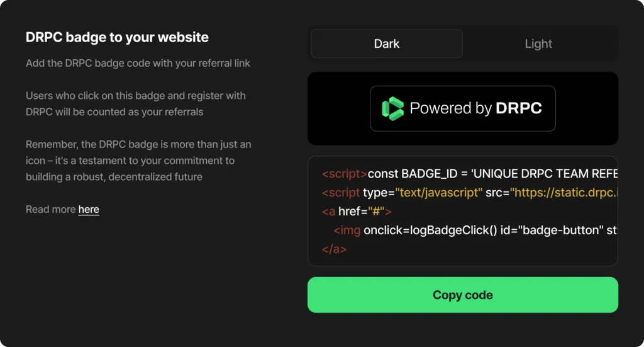Click the paragraph about counted referrals
644x347 pixels.
[x=136, y=104]
